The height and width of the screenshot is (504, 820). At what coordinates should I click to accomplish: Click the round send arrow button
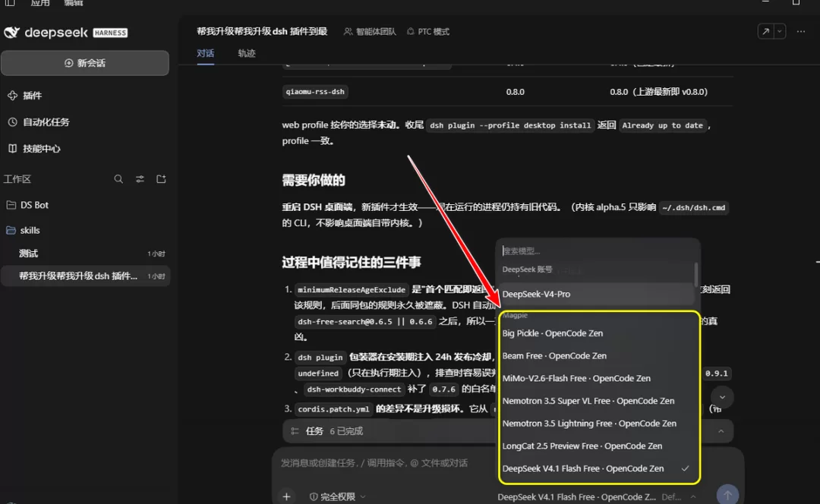727,495
